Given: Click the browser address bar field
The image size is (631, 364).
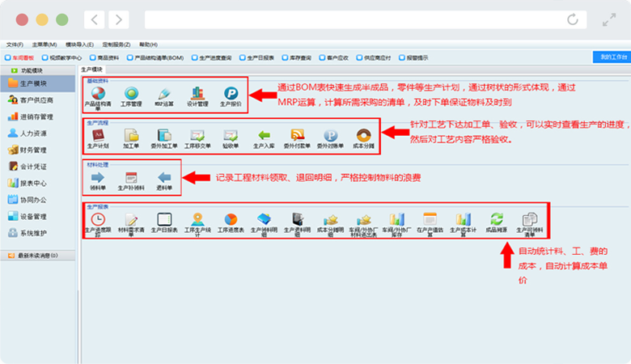Looking at the screenshot, I should pos(356,19).
